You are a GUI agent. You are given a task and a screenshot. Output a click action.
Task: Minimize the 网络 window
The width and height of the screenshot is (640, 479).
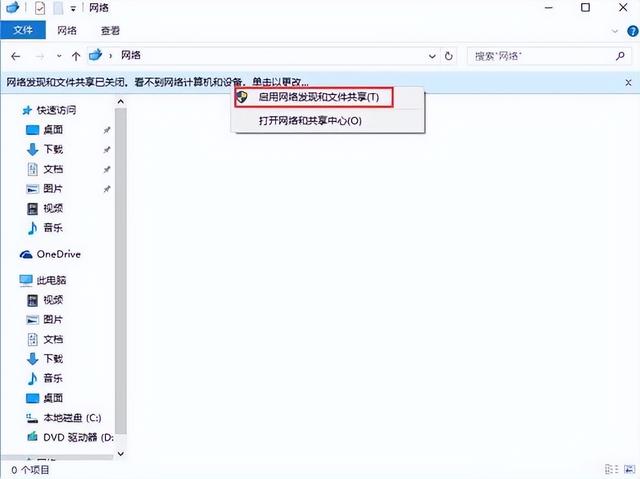tap(549, 8)
